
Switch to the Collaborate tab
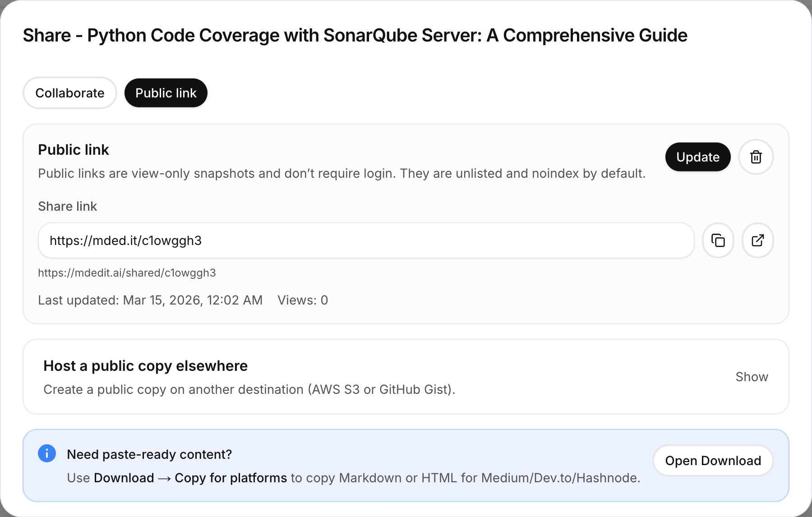coord(70,93)
